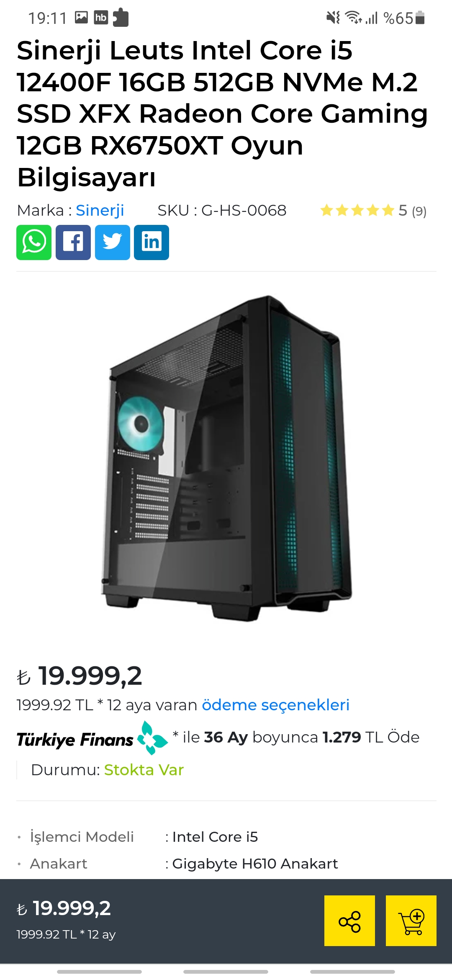The height and width of the screenshot is (980, 452).
Task: Tap the Türkiye Finans logo
Action: pyautogui.click(x=92, y=738)
